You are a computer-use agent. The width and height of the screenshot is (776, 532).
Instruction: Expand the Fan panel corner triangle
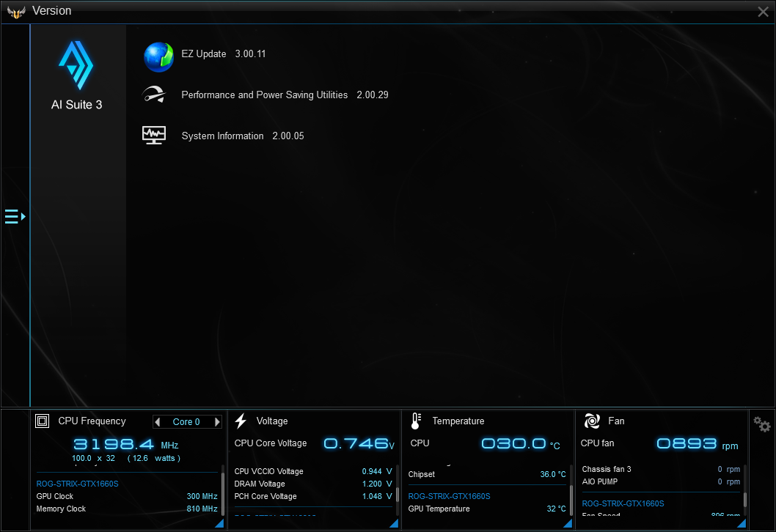coord(742,523)
